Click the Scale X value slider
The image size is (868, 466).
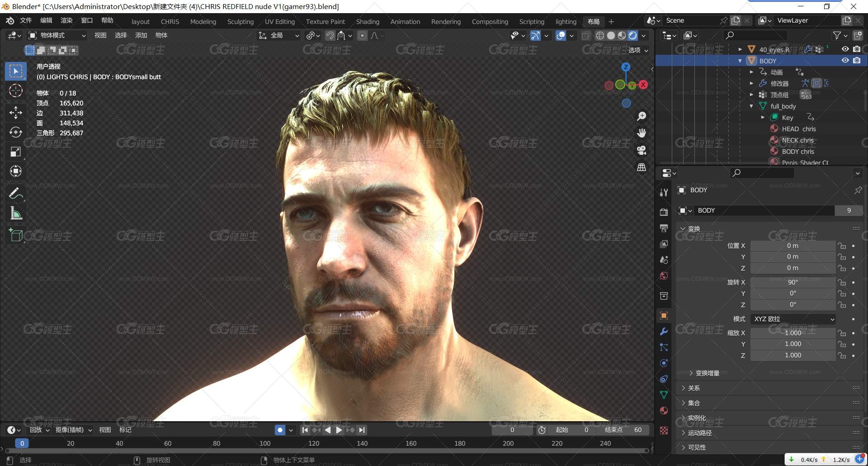click(x=793, y=333)
